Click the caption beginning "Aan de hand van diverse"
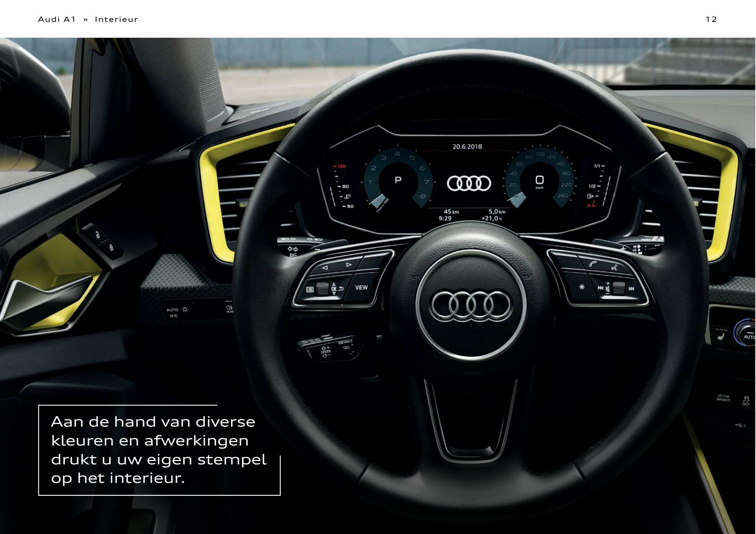This screenshot has width=756, height=534. pyautogui.click(x=159, y=450)
